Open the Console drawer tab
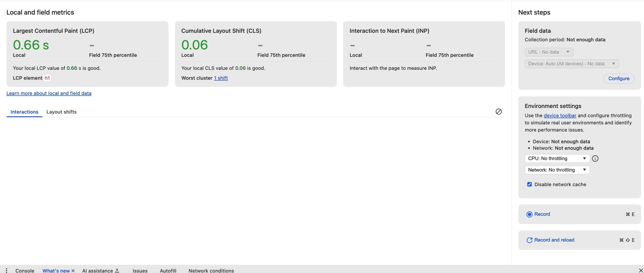Screen dimensions: 644x273 25,270
